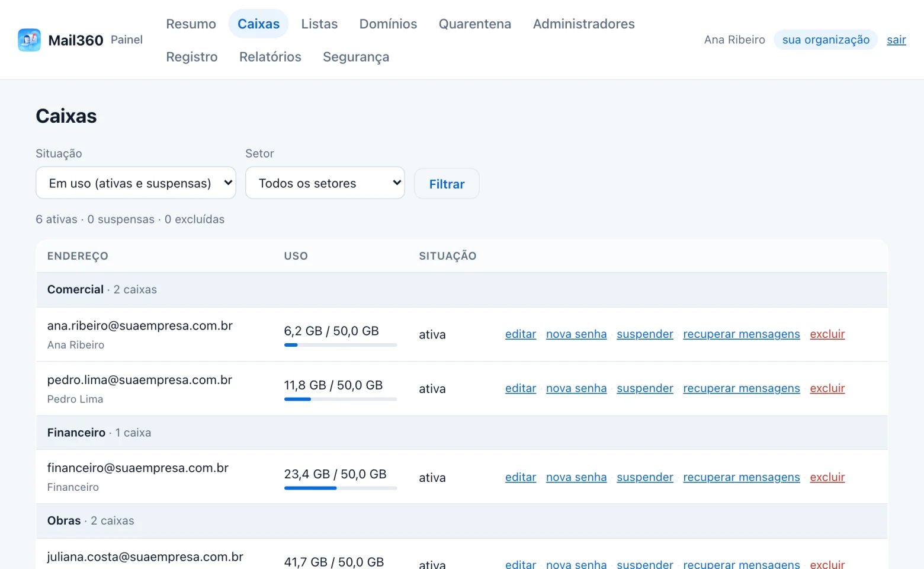924x569 pixels.
Task: Click nova senha for ana.ribeiro mailbox
Action: pyautogui.click(x=576, y=334)
